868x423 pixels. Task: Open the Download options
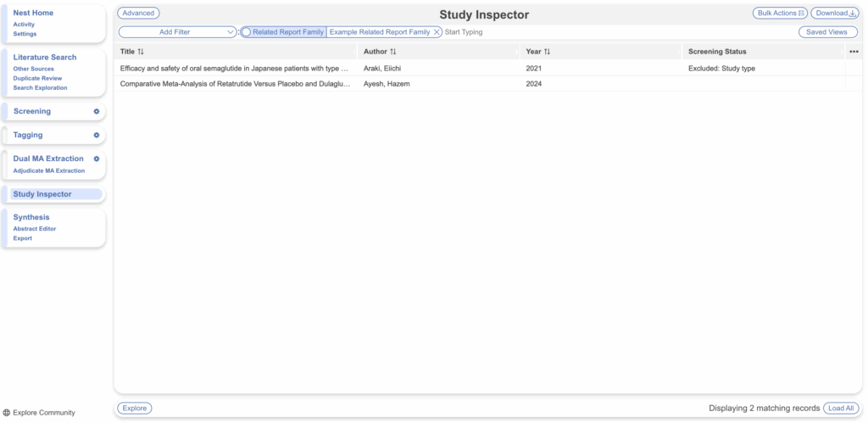834,14
